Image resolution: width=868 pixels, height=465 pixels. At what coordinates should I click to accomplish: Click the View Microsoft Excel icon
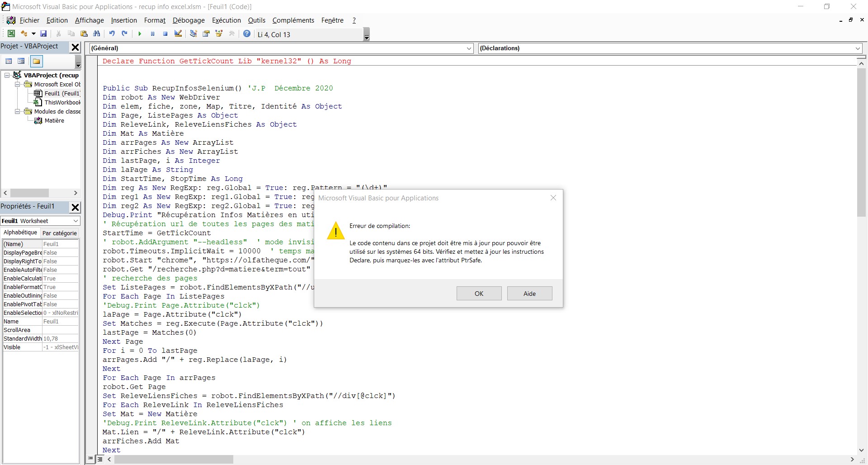[11, 34]
